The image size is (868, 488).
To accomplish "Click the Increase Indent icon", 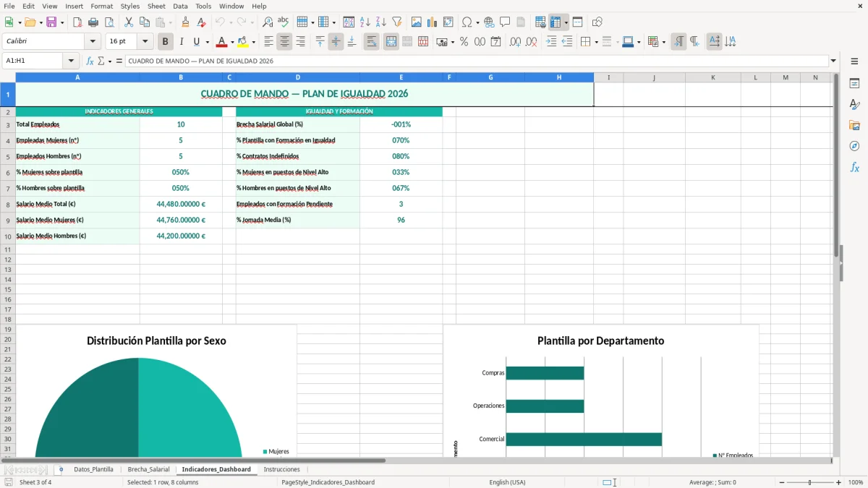I will pyautogui.click(x=551, y=42).
